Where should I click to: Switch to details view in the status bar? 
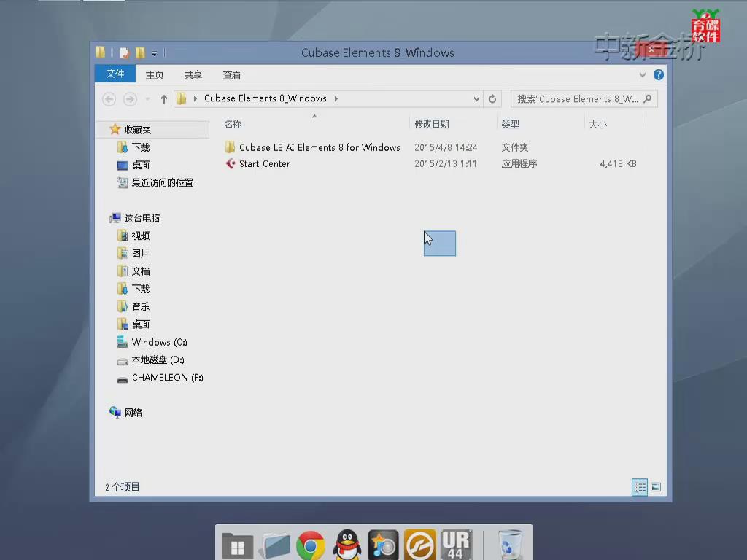(640, 486)
